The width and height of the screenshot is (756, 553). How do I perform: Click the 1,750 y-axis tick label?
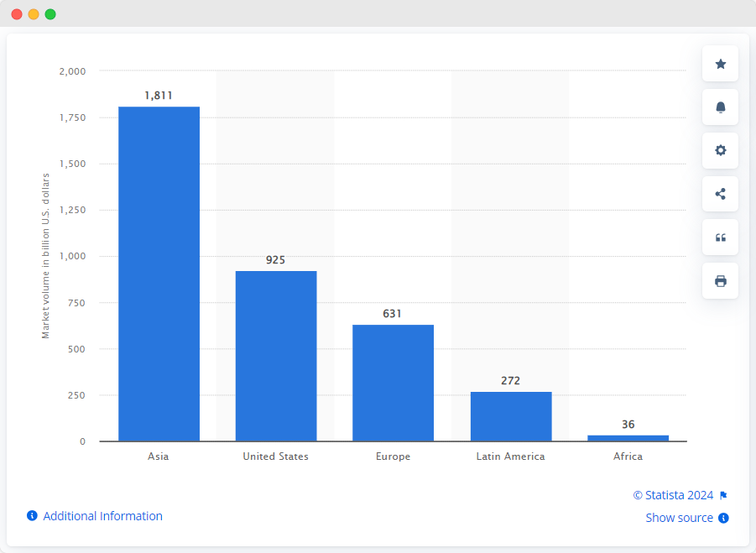click(72, 117)
